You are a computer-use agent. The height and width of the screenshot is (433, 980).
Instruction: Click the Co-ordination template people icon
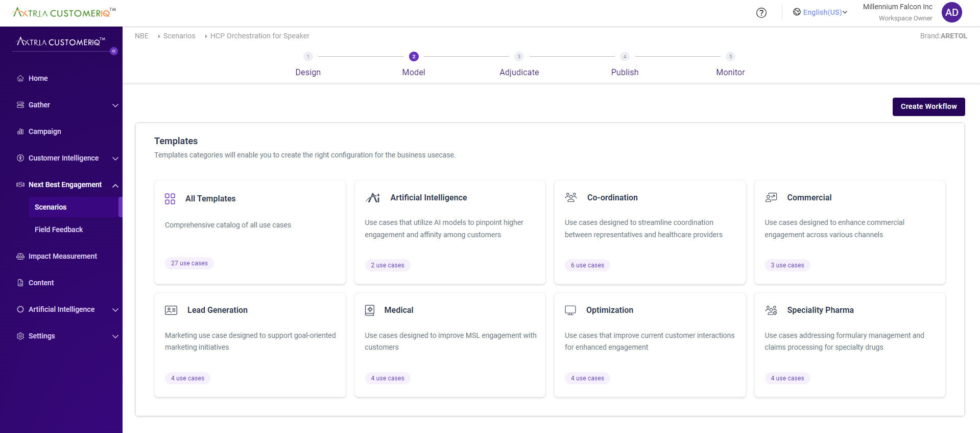click(x=571, y=197)
